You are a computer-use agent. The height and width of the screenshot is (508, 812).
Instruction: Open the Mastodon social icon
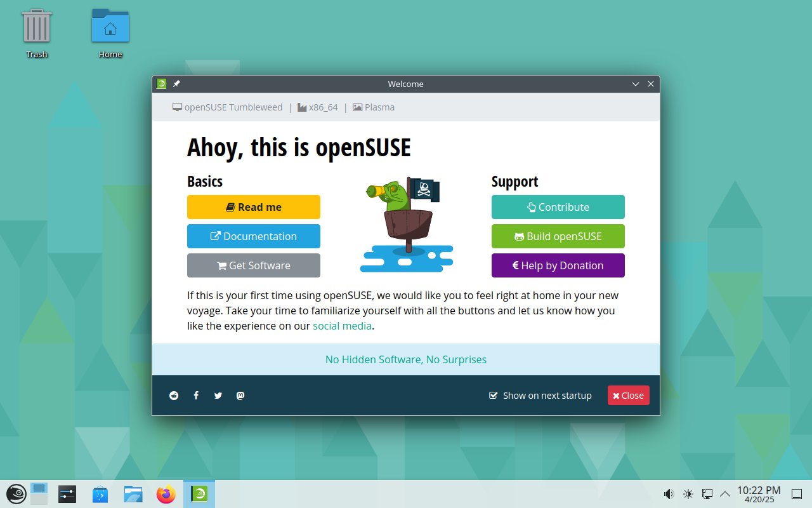click(240, 396)
